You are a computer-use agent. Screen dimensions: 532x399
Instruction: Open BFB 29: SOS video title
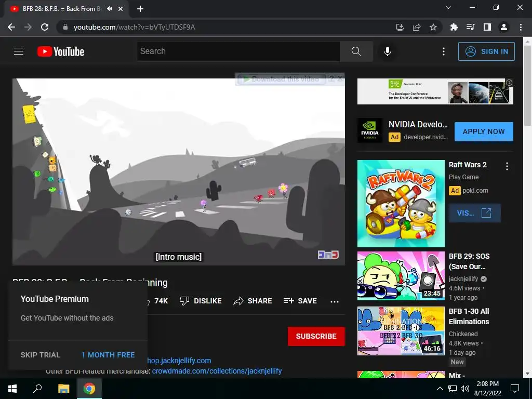(469, 261)
